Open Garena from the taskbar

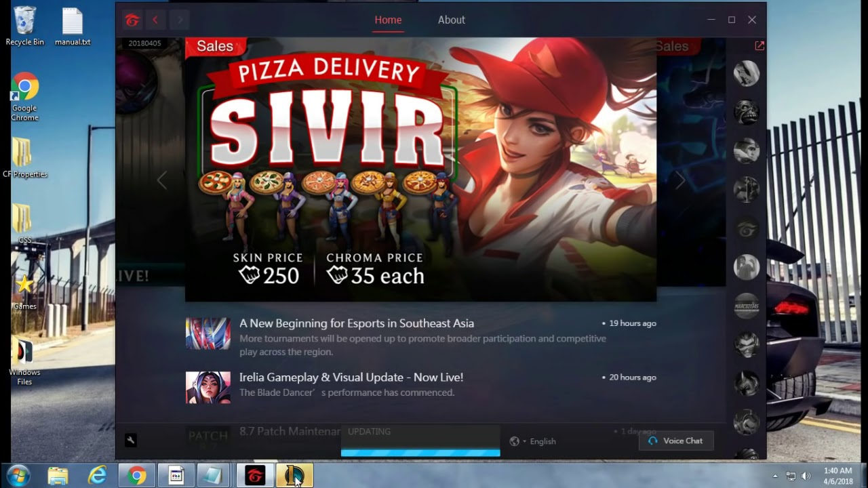[255, 476]
